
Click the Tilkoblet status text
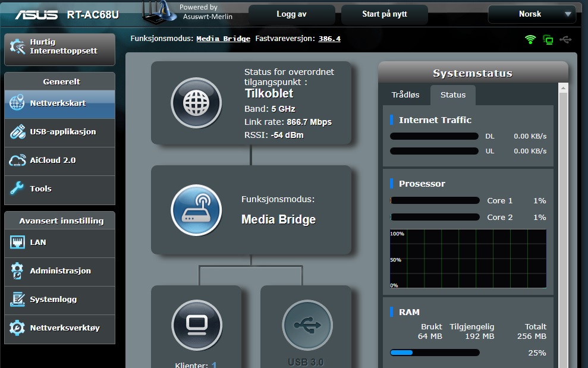point(269,94)
